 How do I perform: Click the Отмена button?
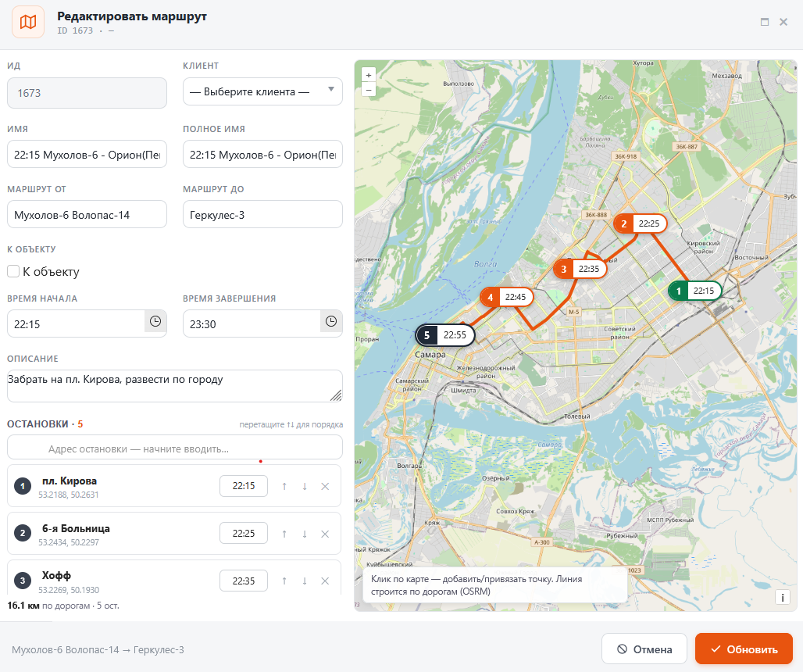click(x=644, y=649)
